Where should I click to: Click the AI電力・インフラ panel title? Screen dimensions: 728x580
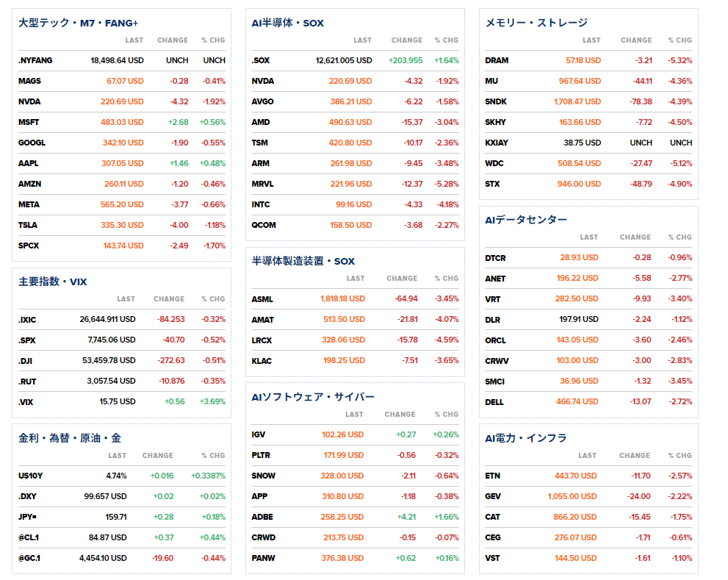tap(525, 438)
